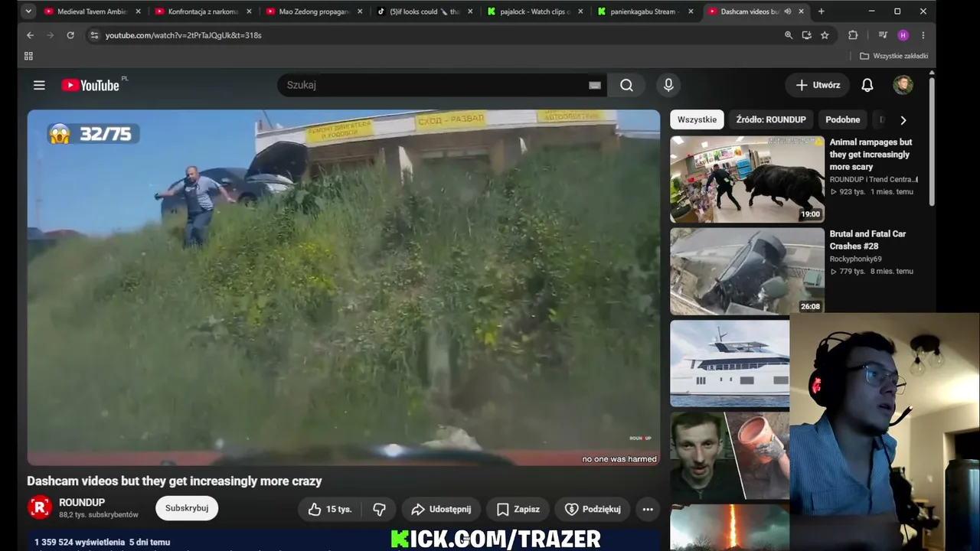
Task: Switch to the TikTok 'if looks could' tab
Action: [x=424, y=11]
